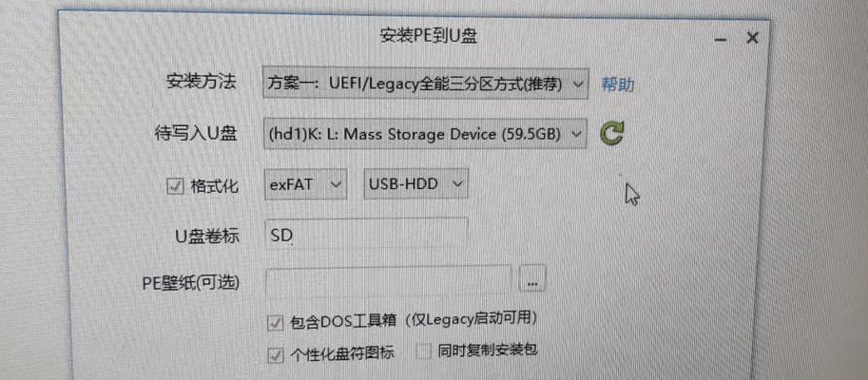868x380 pixels.
Task: Refresh the USB drive list
Action: [x=611, y=133]
